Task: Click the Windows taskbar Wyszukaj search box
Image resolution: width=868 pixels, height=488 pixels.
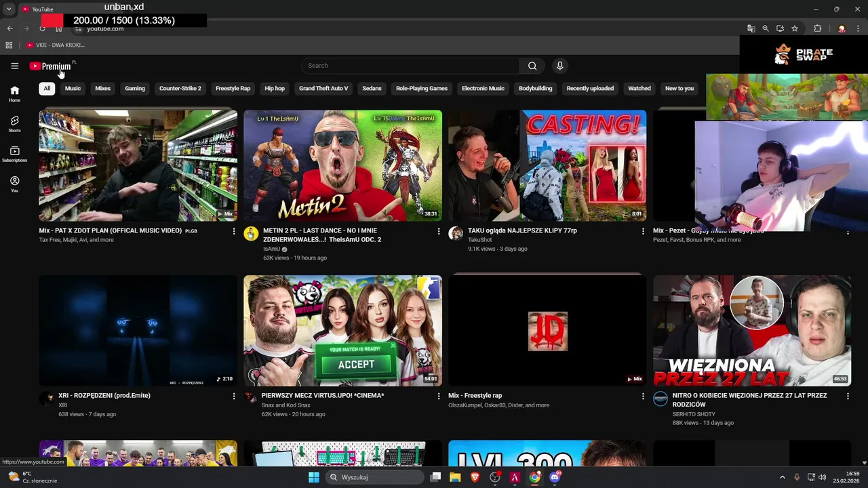Action: coord(374,477)
